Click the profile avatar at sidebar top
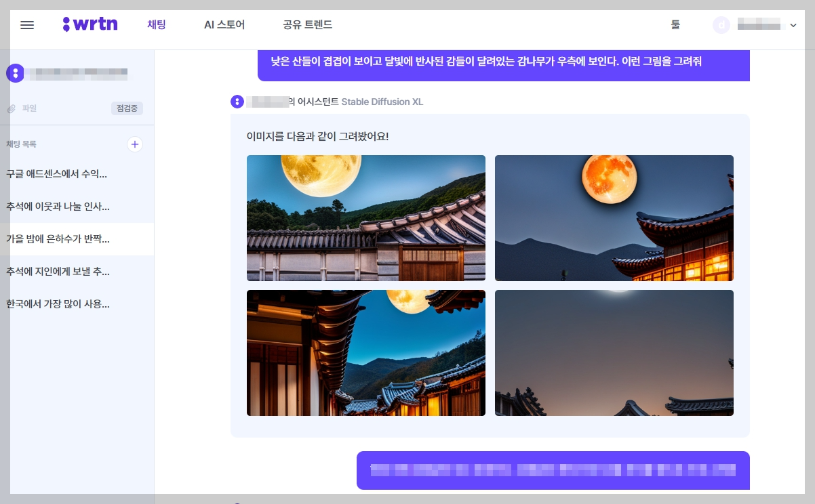815x504 pixels. click(x=15, y=73)
